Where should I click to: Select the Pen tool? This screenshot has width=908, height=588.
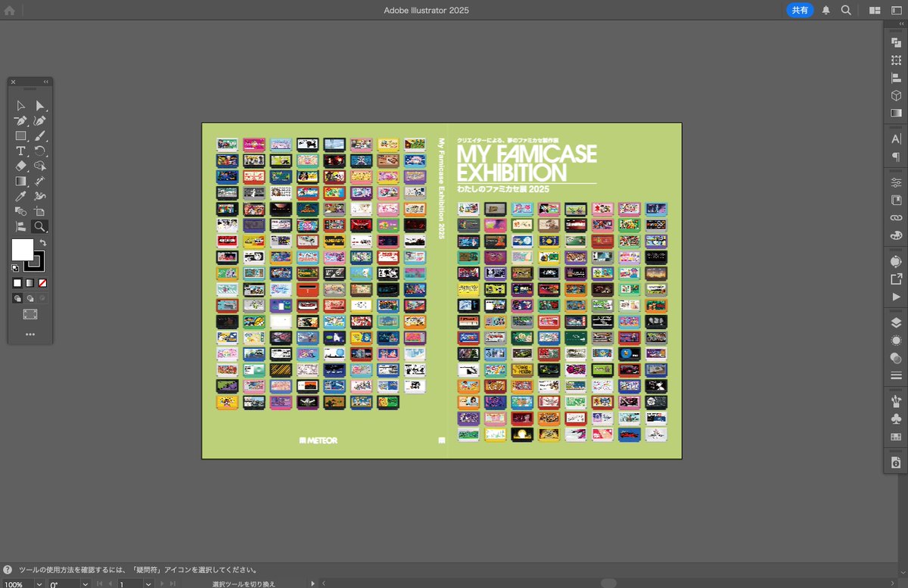point(21,121)
